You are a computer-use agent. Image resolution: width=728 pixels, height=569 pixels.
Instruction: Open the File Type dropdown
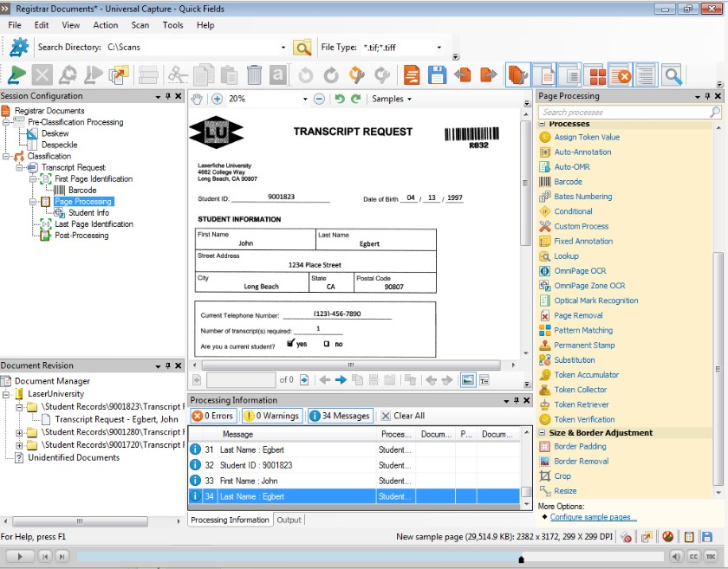pos(439,48)
